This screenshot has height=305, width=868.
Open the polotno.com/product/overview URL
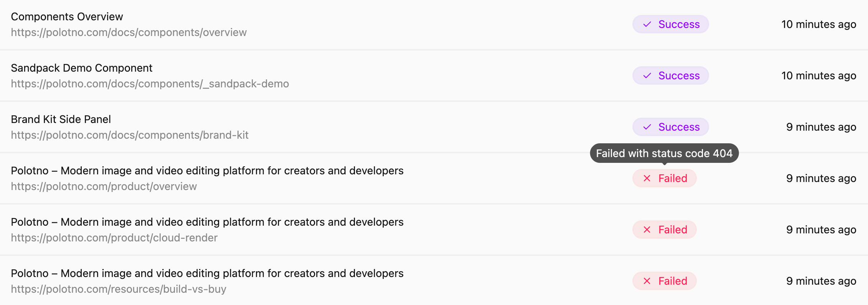[104, 187]
